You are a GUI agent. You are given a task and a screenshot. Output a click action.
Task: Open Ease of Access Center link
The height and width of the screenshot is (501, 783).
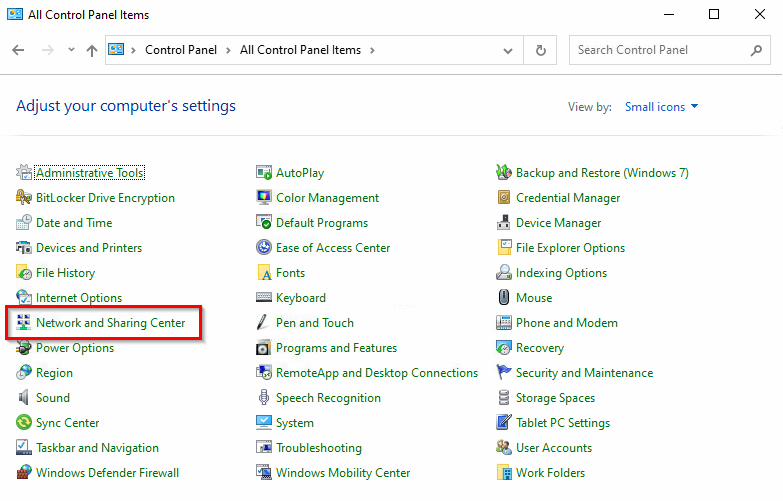333,248
